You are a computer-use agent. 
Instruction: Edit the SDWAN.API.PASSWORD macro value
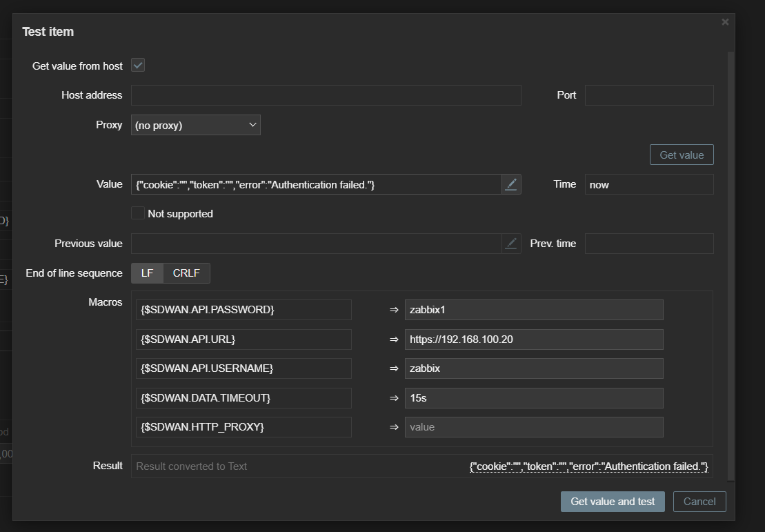coord(533,310)
